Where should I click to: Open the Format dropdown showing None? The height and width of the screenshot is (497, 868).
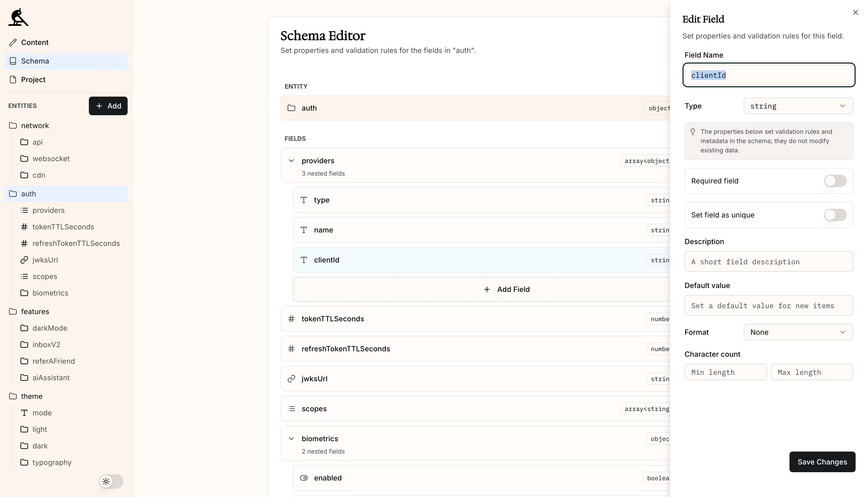(798, 332)
